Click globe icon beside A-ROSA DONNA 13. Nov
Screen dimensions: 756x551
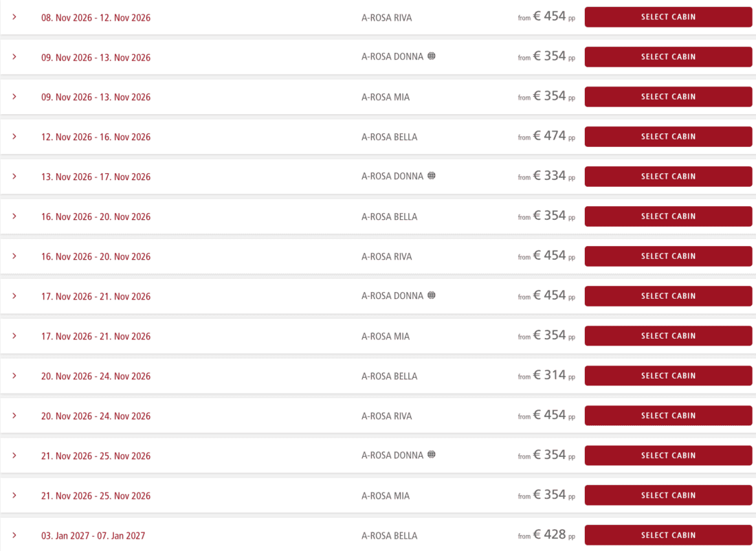432,175
